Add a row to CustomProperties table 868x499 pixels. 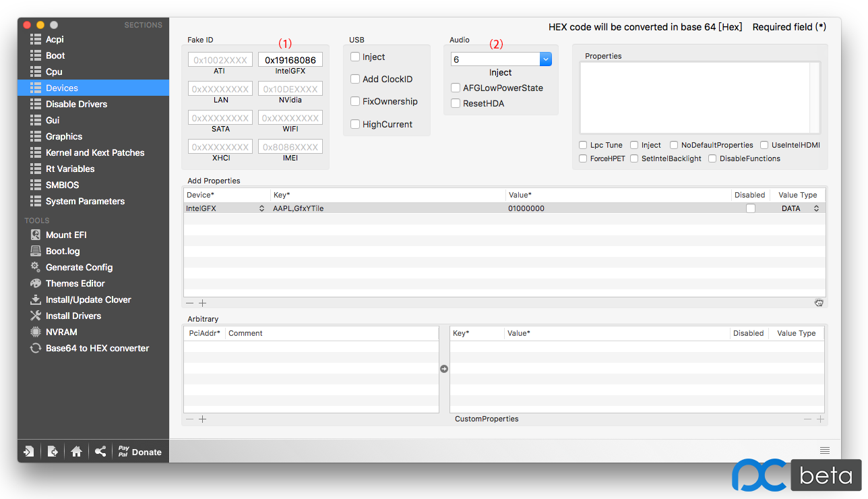[x=820, y=419]
